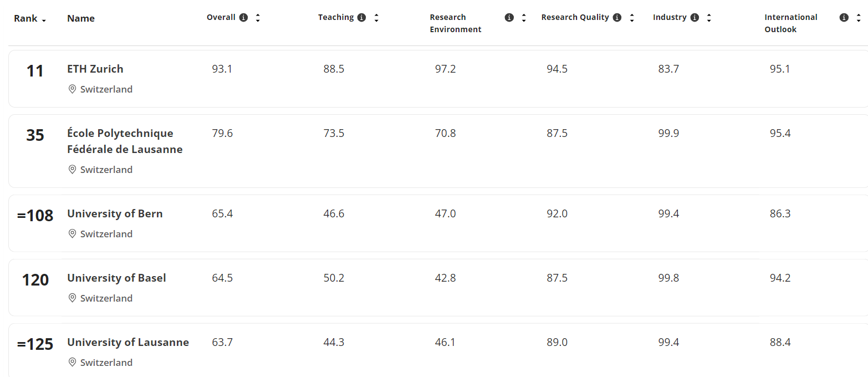Open ETH Zurich university page
Image resolution: width=868 pixels, height=377 pixels.
(95, 69)
